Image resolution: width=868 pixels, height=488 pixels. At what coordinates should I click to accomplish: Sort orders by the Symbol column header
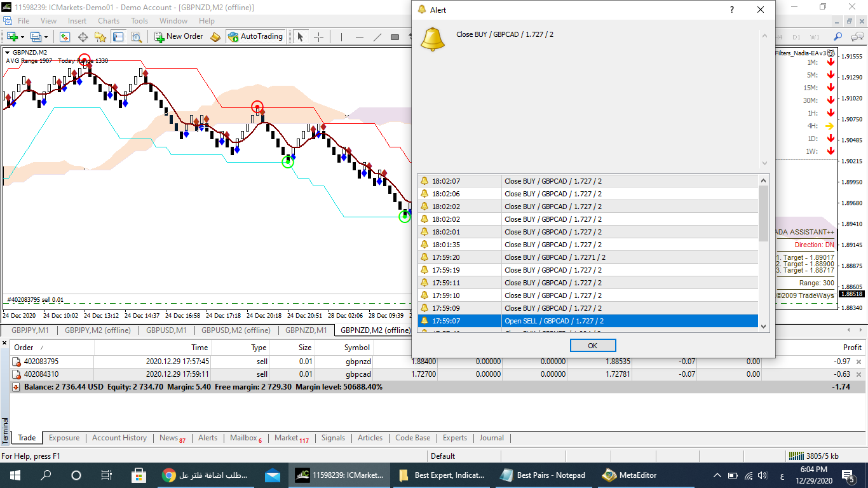pos(344,348)
